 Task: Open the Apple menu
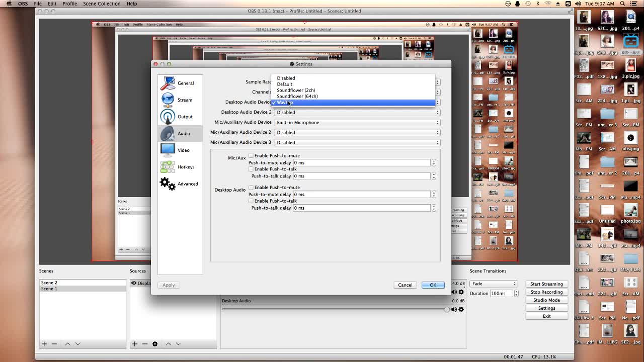(9, 4)
